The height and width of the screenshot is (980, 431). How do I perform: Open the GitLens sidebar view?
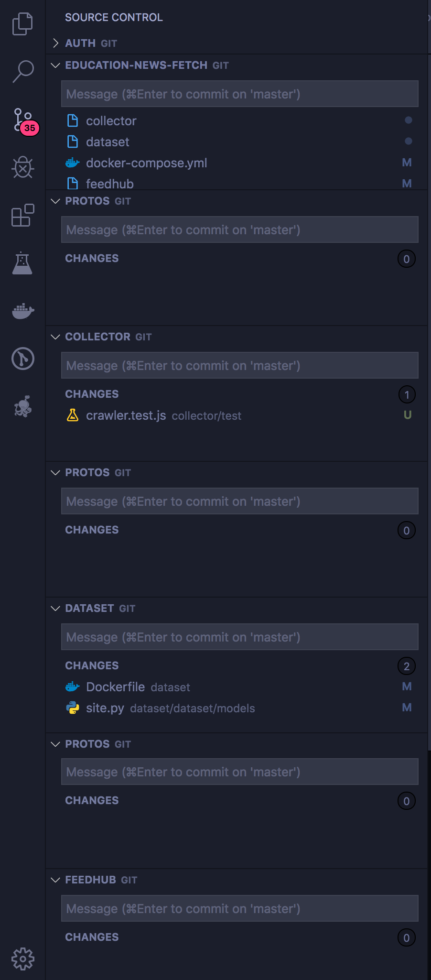coord(22,359)
